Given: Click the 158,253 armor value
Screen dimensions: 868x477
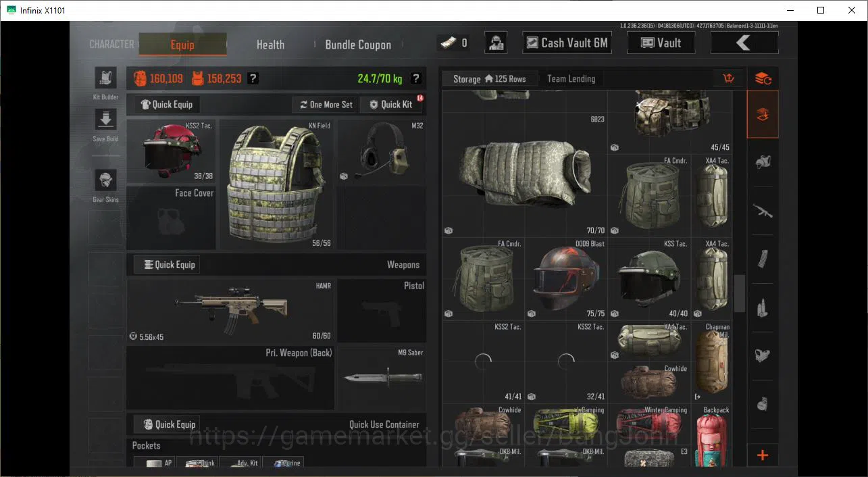Looking at the screenshot, I should (x=216, y=78).
